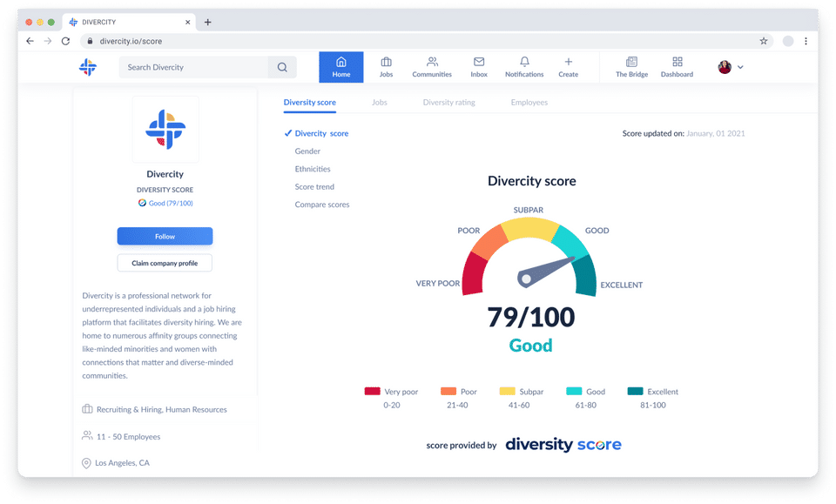Reload the page with refresh icon
This screenshot has height=504, width=836.
pyautogui.click(x=65, y=41)
